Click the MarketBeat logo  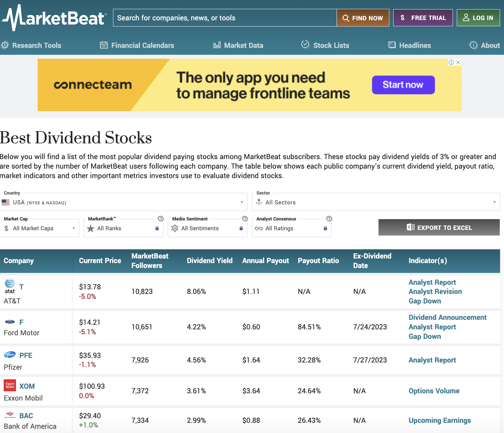click(x=54, y=18)
